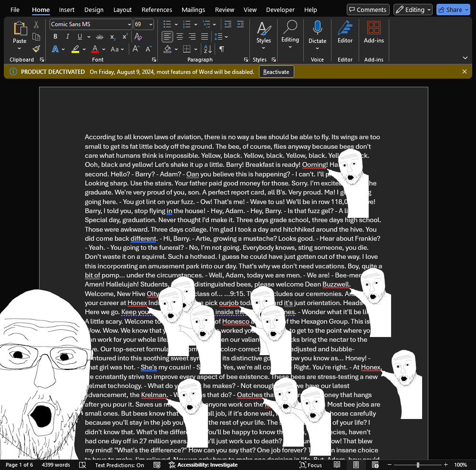This screenshot has width=476, height=470.
Task: Toggle show paragraph marks
Action: [x=222, y=49]
